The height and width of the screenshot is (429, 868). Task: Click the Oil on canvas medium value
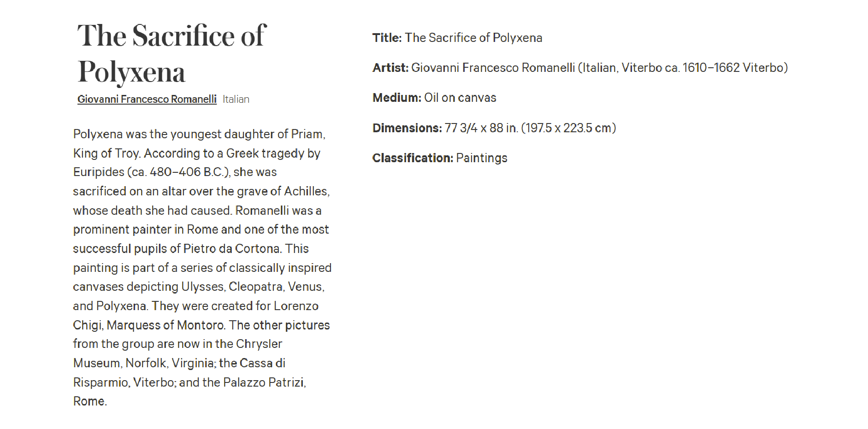460,98
